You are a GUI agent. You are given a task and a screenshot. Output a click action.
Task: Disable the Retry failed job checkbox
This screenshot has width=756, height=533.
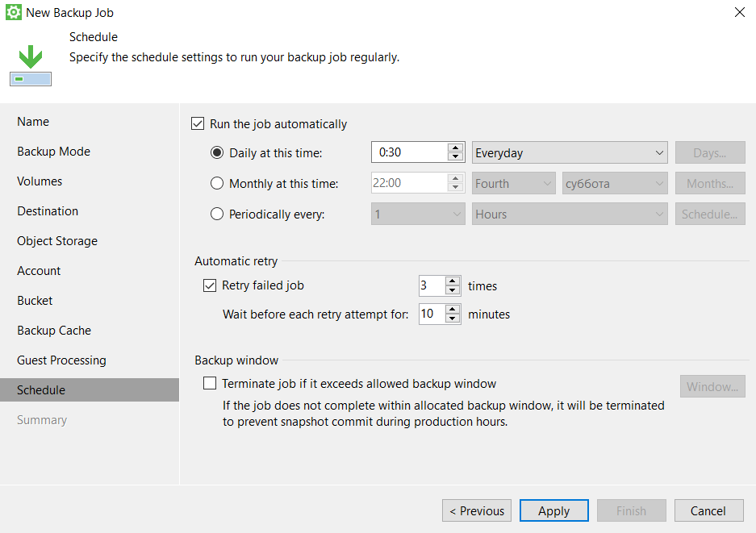click(210, 285)
